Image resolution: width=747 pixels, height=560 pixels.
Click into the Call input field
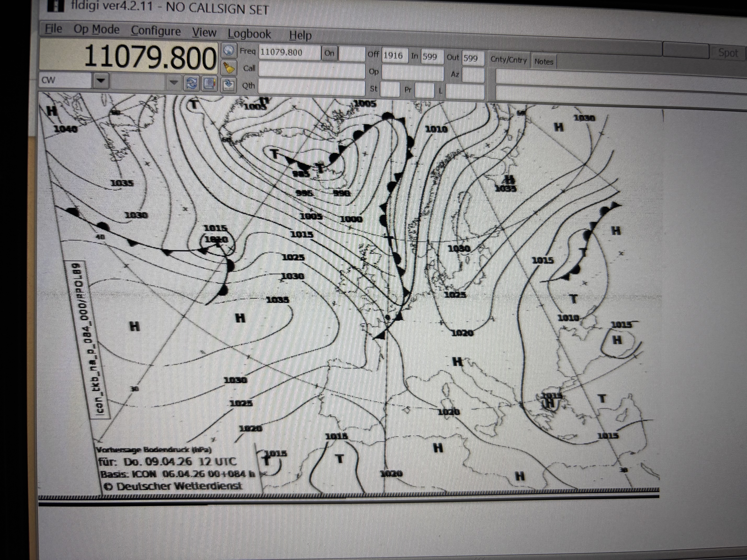[x=311, y=70]
